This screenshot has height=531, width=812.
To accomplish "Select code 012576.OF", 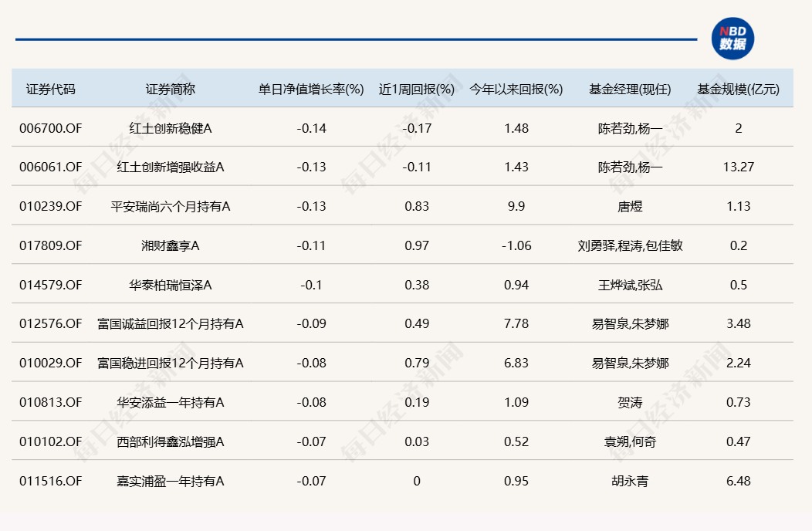I will [x=51, y=324].
